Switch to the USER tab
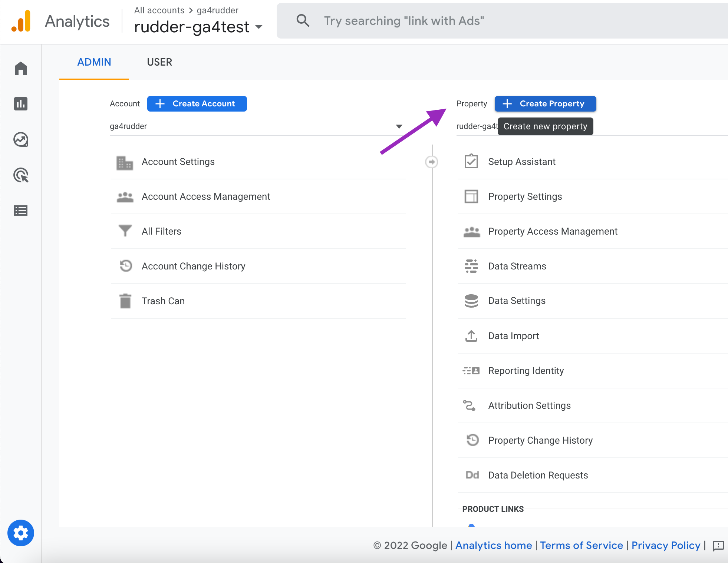 pyautogui.click(x=159, y=62)
